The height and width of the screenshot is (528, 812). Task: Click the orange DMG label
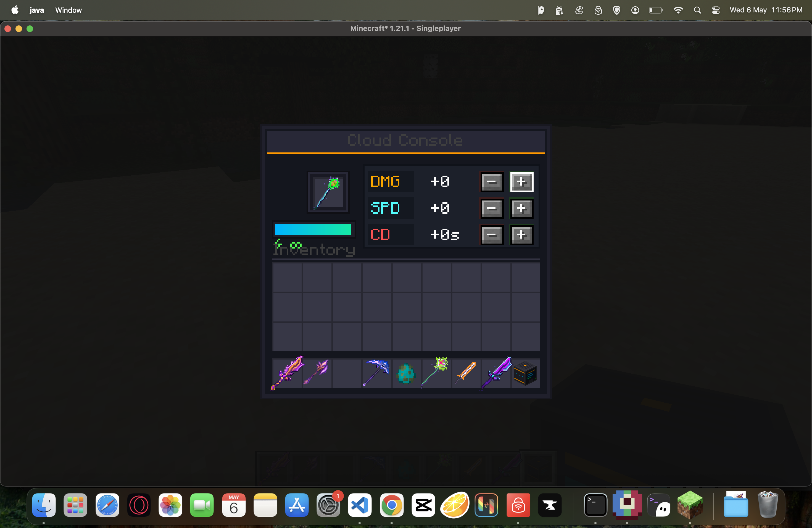pos(385,182)
